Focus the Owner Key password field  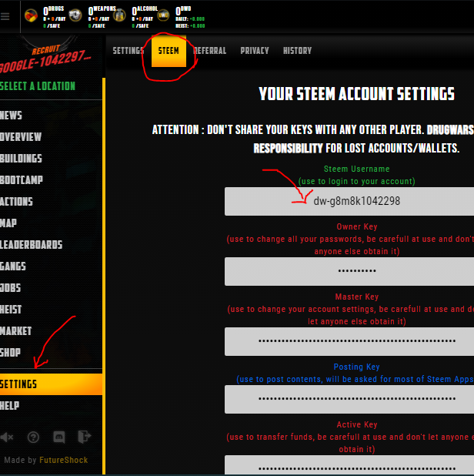(349, 271)
